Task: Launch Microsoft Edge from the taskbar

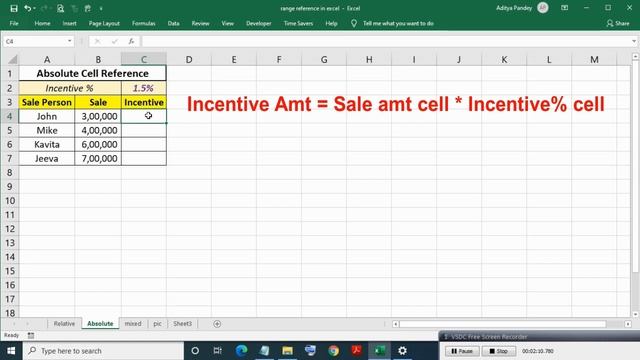Action: (x=241, y=351)
